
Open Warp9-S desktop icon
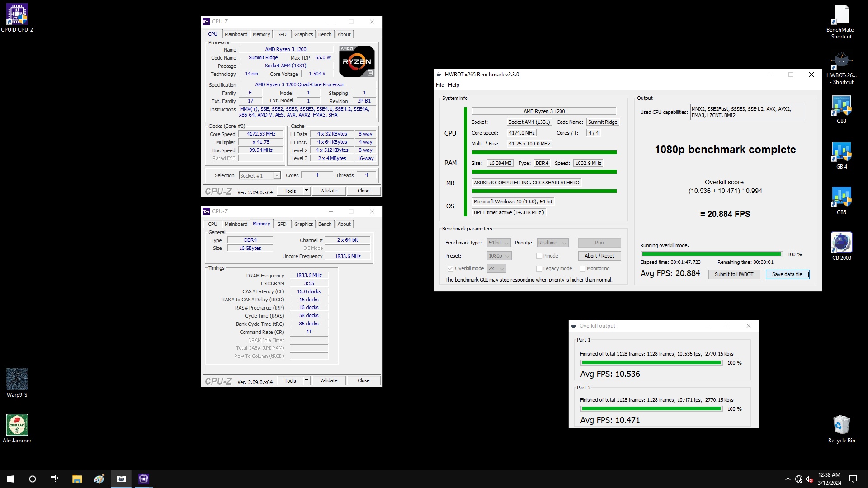point(17,383)
